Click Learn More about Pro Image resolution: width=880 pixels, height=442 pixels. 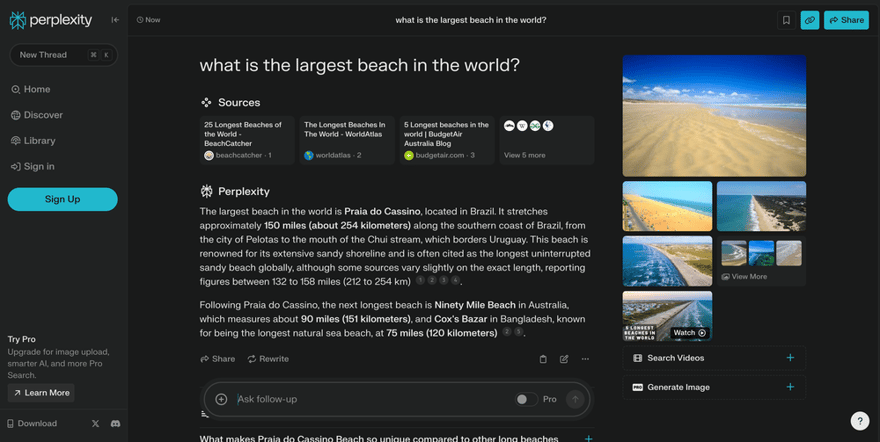[x=41, y=393]
